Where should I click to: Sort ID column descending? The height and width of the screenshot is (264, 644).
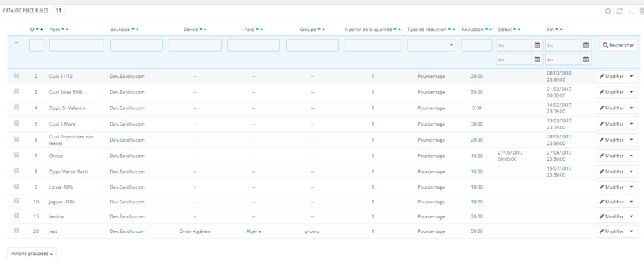pyautogui.click(x=37, y=30)
